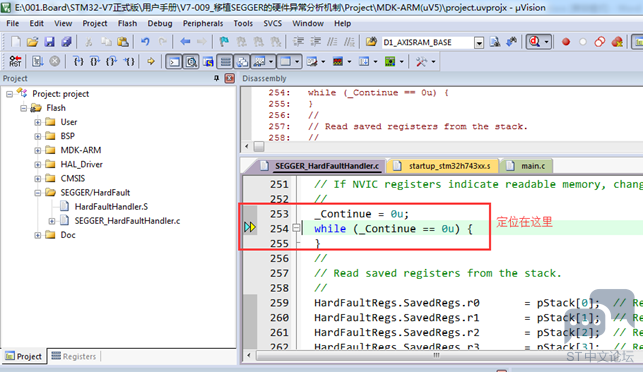Step Over with second braces icon
This screenshot has width=643, height=372.
[x=95, y=62]
